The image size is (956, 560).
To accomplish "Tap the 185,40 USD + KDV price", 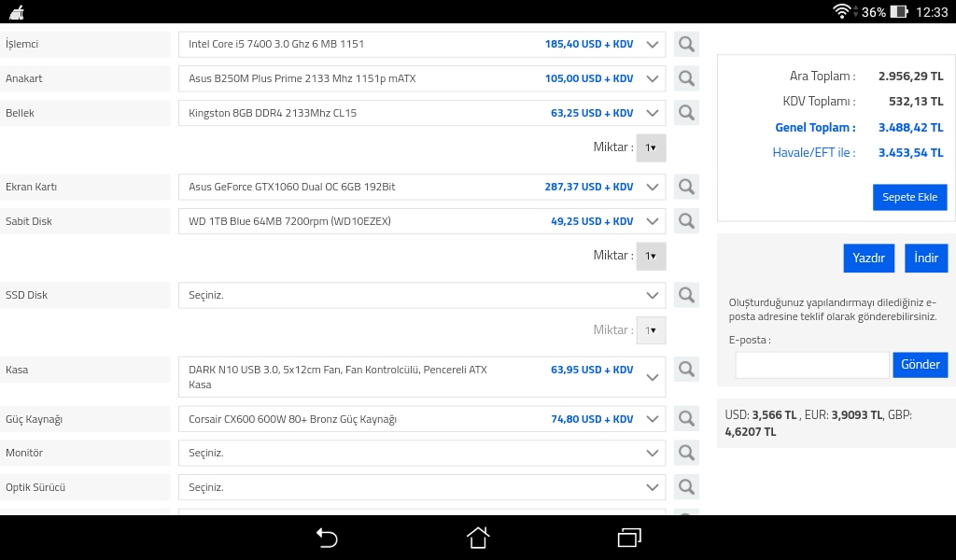I will tap(589, 45).
